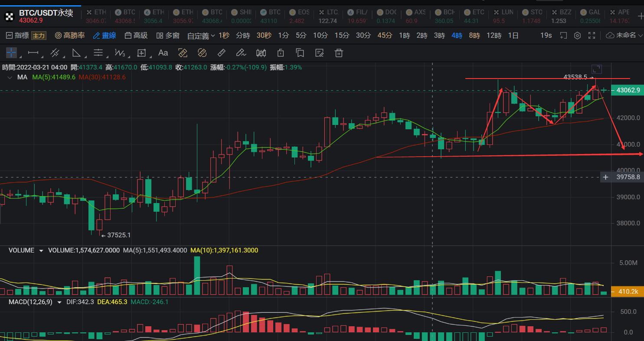
Task: Switch to the 1日 timeframe
Action: 513,36
